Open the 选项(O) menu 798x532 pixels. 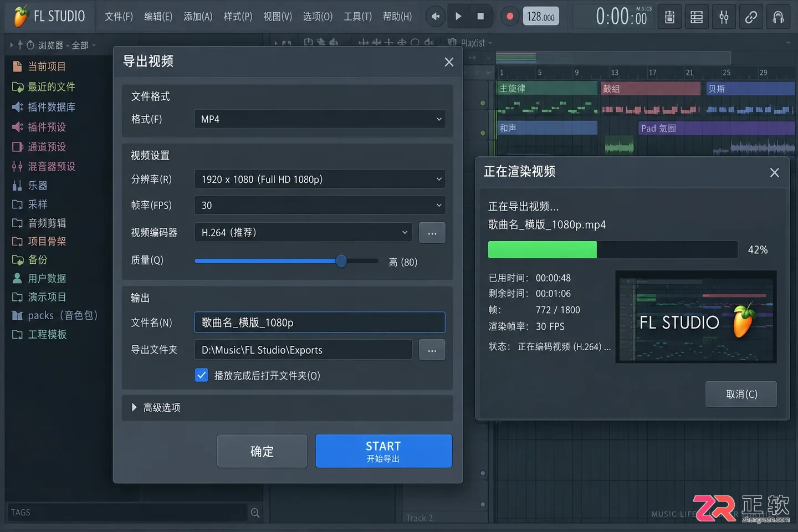(318, 17)
